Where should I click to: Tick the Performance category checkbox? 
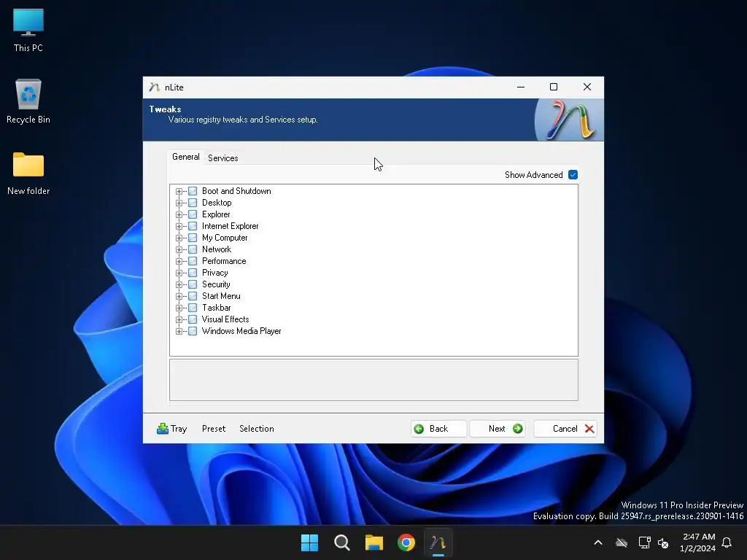[193, 262]
